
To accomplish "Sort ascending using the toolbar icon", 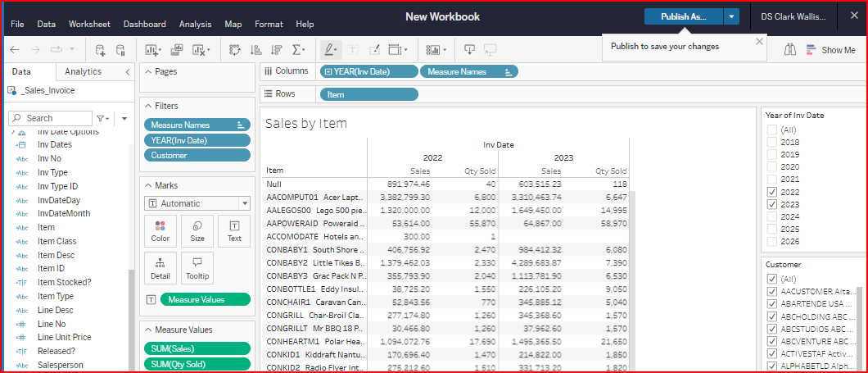I will click(255, 50).
